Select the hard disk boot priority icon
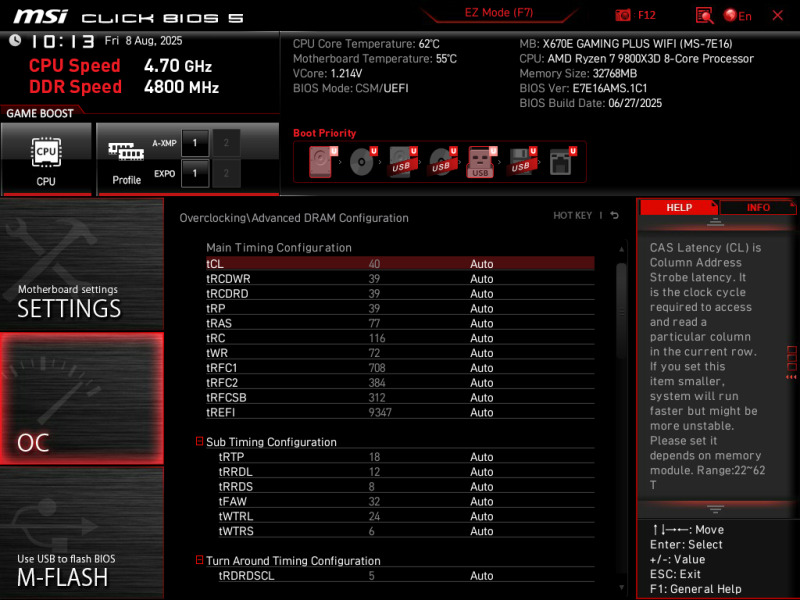The height and width of the screenshot is (600, 800). [x=322, y=162]
